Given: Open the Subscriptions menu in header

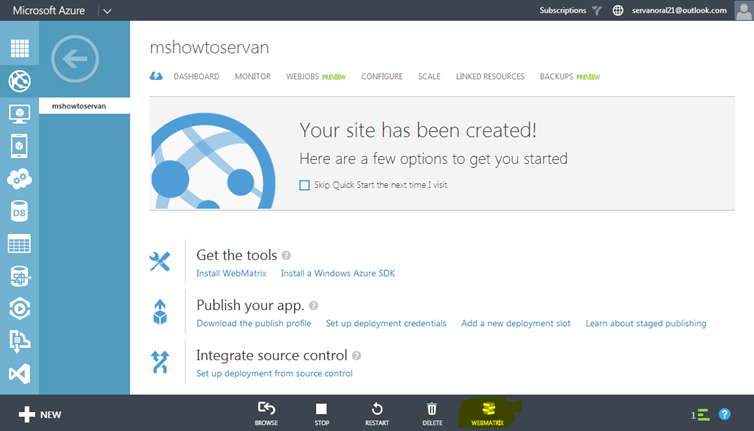Looking at the screenshot, I should 563,10.
